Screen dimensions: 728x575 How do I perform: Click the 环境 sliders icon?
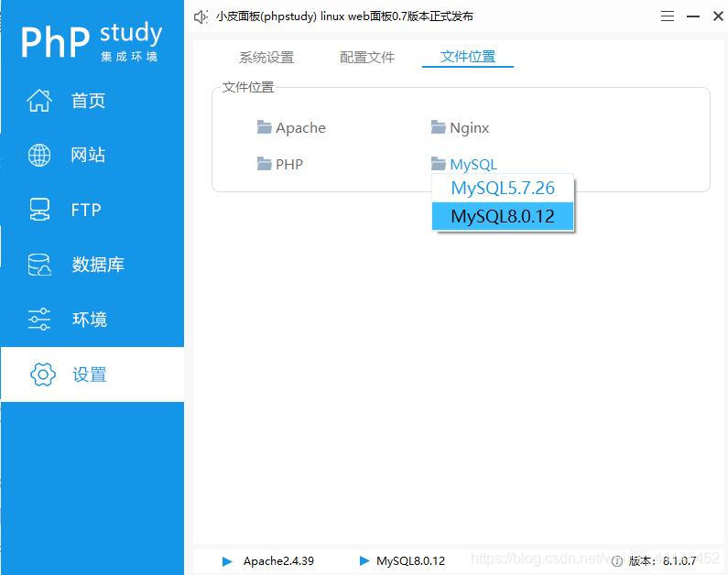click(x=39, y=320)
